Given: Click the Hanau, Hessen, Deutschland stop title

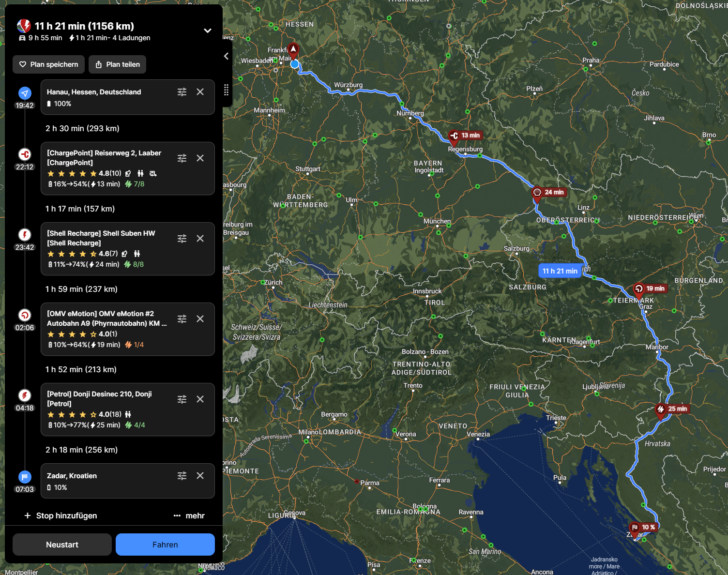Looking at the screenshot, I should [x=94, y=92].
